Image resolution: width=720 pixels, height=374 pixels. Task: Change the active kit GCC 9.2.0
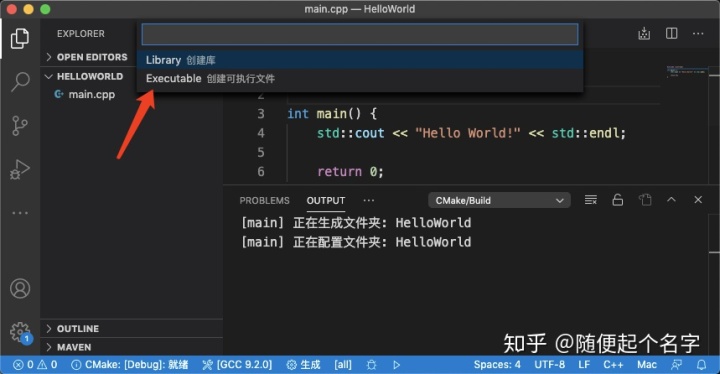coord(237,365)
